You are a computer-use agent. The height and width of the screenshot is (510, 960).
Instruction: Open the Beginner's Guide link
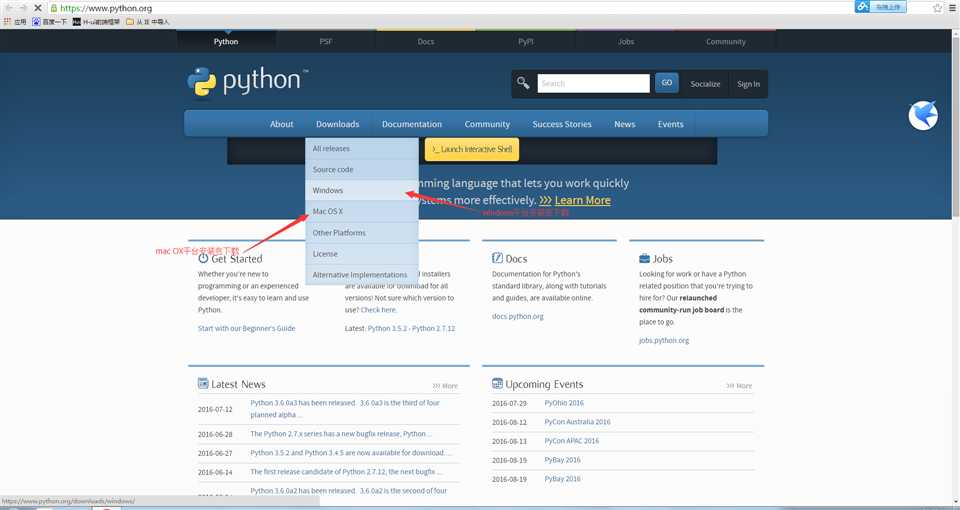point(246,328)
